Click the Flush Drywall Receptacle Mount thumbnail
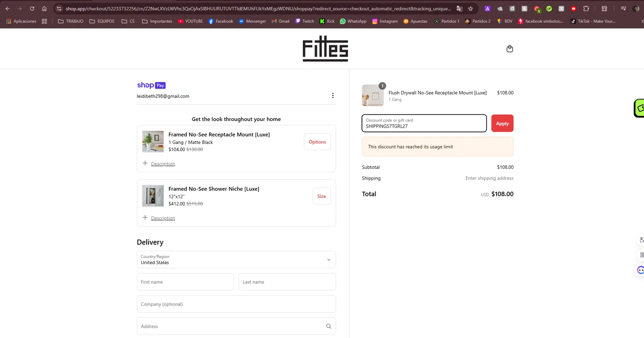The width and height of the screenshot is (644, 338). [373, 95]
